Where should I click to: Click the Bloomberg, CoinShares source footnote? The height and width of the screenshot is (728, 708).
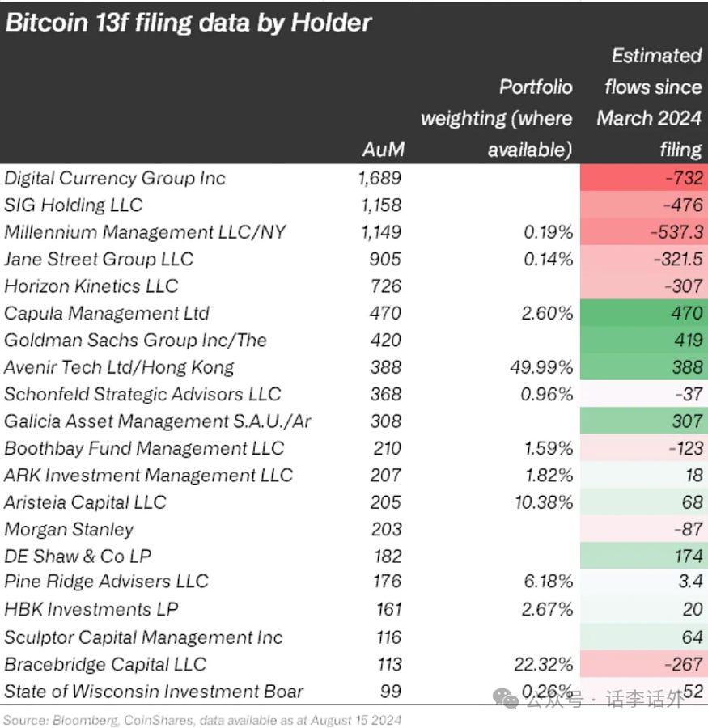click(x=202, y=718)
